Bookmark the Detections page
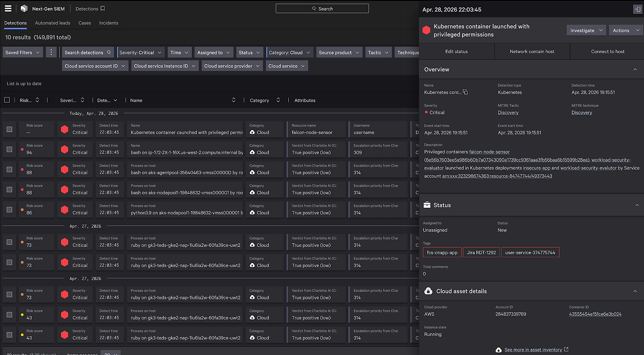644x355 pixels. coord(103,9)
